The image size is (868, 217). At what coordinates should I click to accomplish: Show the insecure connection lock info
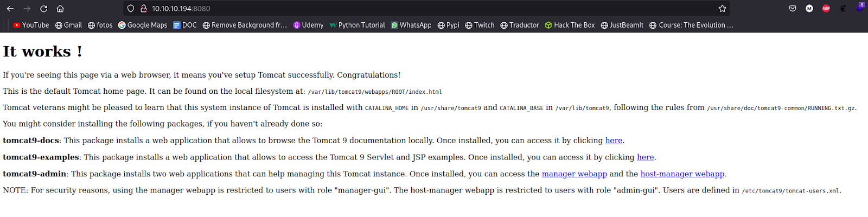(x=144, y=9)
